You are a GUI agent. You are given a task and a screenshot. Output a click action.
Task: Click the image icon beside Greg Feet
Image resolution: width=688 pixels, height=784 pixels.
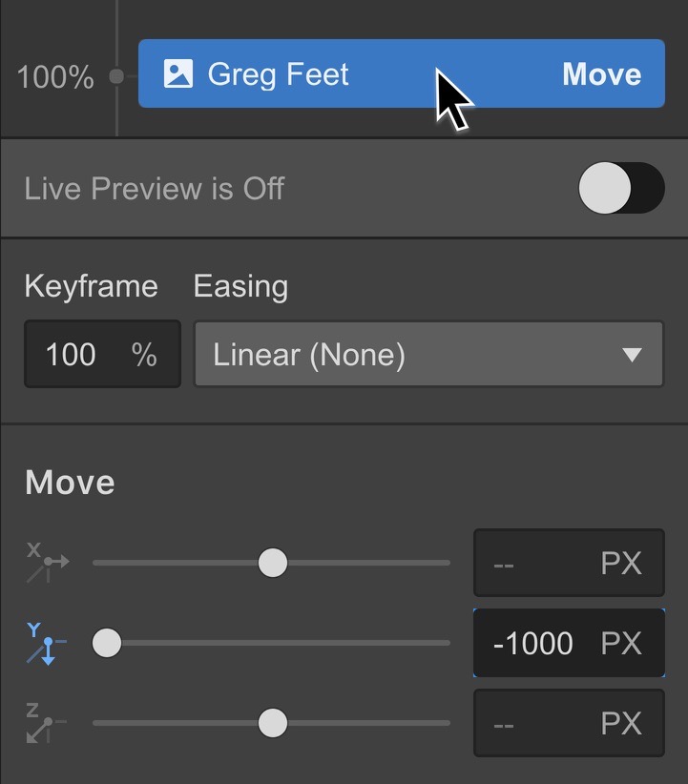click(x=178, y=73)
